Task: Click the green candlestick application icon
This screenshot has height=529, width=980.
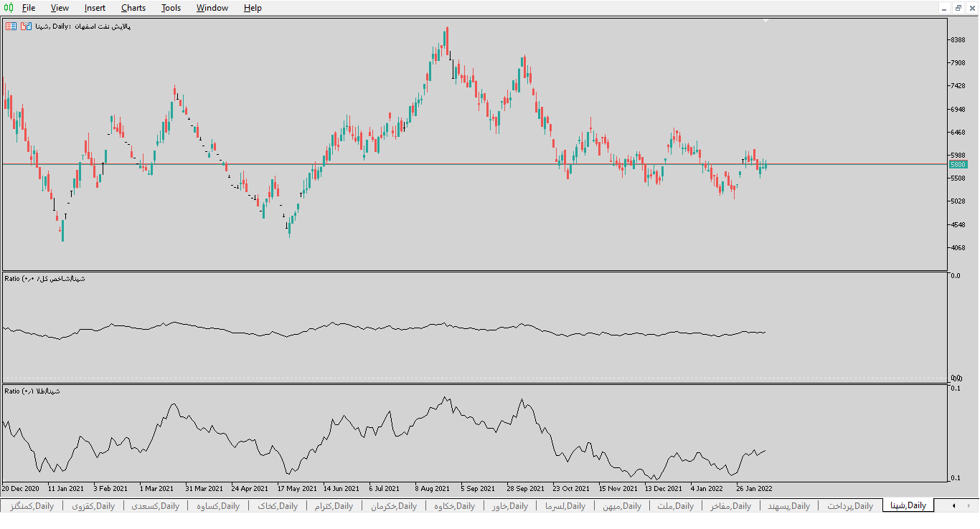Action: click(9, 8)
